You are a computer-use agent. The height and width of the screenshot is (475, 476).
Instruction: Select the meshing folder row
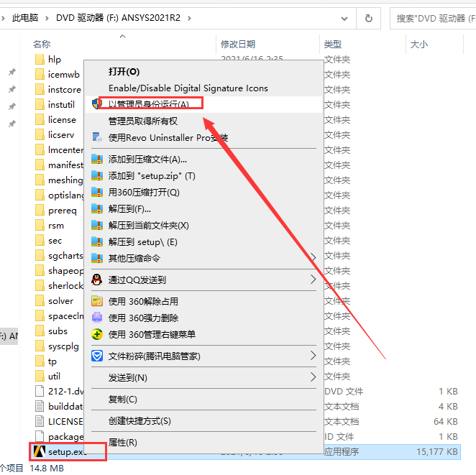59,180
